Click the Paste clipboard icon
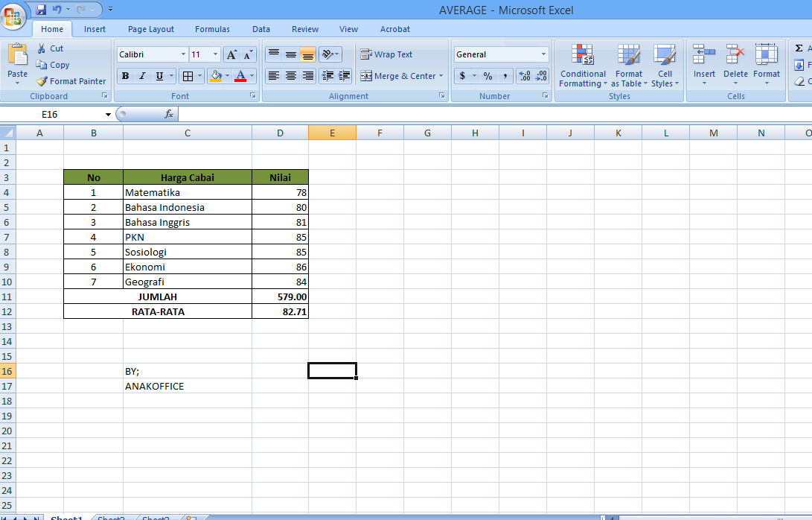This screenshot has height=520, width=812. click(x=18, y=55)
